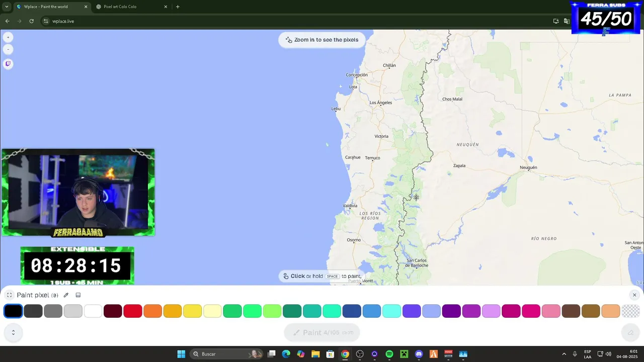
Task: Select the white color swatch
Action: (x=93, y=311)
